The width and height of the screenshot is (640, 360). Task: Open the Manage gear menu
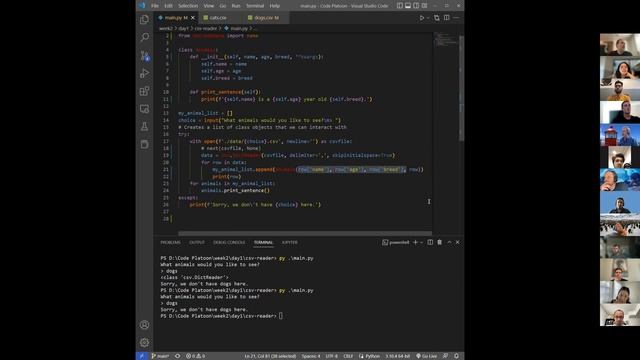144,342
